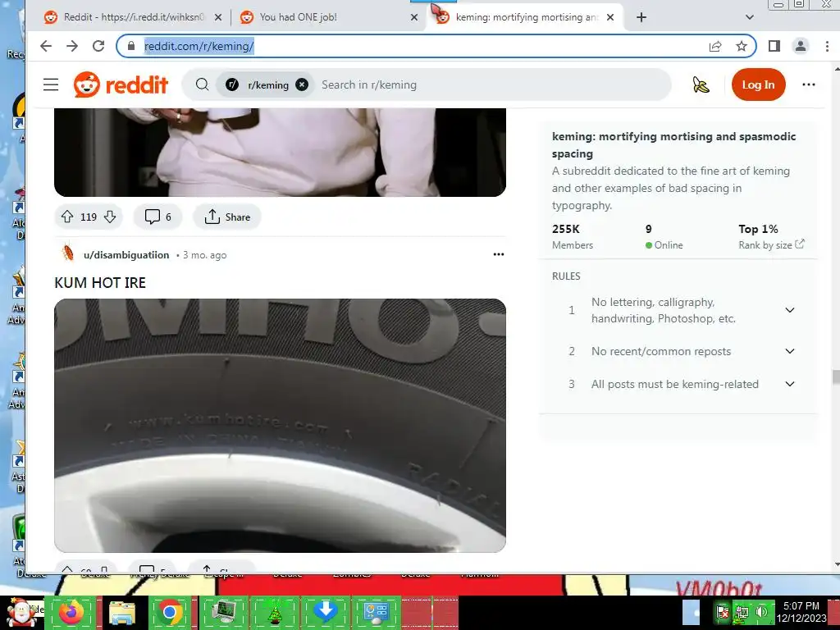Open the Chrome profile avatar icon
The image size is (840, 630).
pyautogui.click(x=801, y=46)
